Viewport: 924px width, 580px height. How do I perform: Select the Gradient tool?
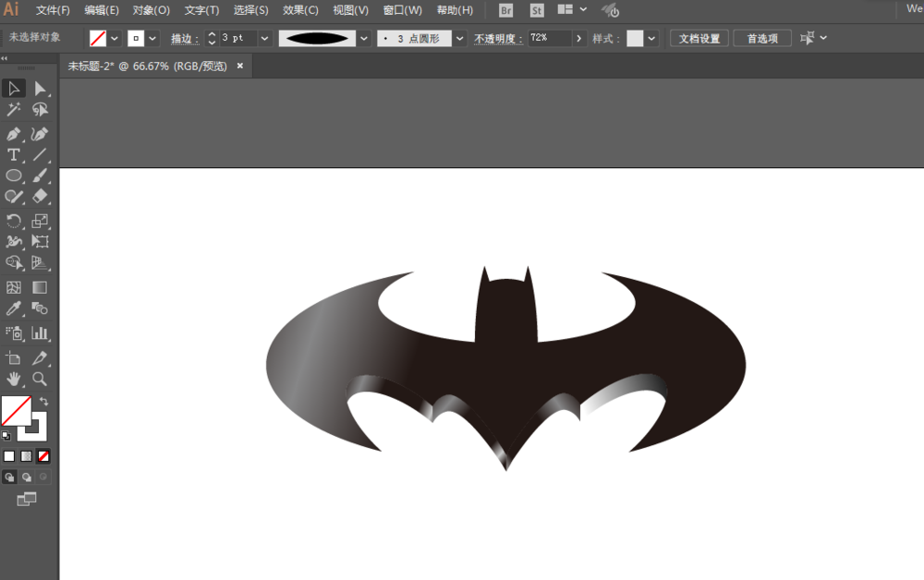(x=40, y=287)
